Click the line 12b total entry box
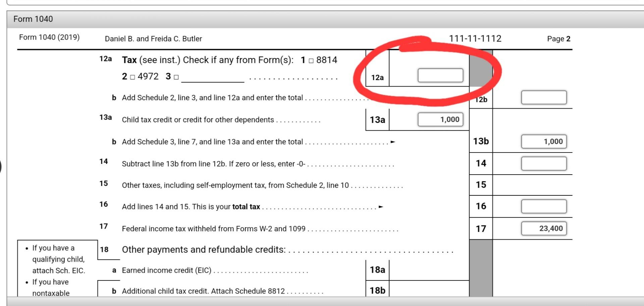 [543, 97]
